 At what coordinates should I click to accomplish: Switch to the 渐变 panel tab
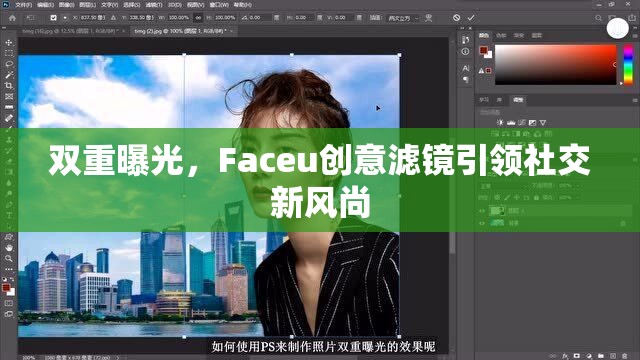pyautogui.click(x=519, y=36)
